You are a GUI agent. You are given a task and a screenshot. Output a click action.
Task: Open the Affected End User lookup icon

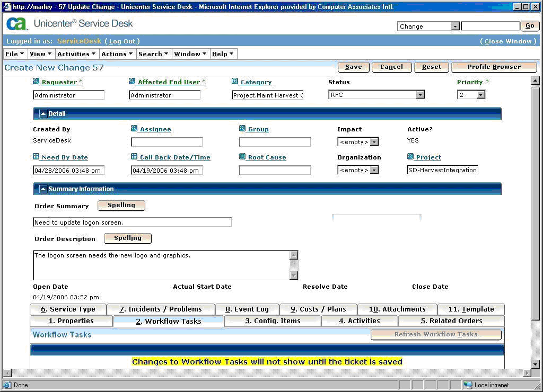tap(132, 82)
